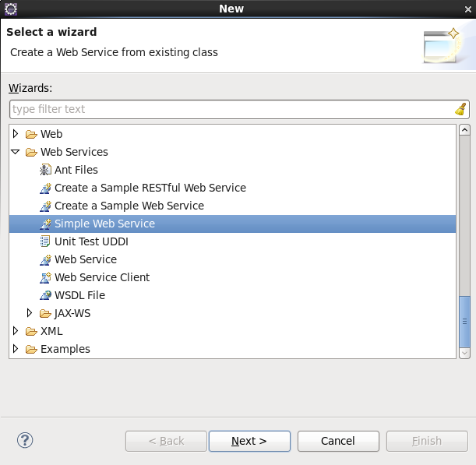Viewport: 476px width, 465px height.
Task: Click the scrollbar up arrow
Action: [464, 130]
